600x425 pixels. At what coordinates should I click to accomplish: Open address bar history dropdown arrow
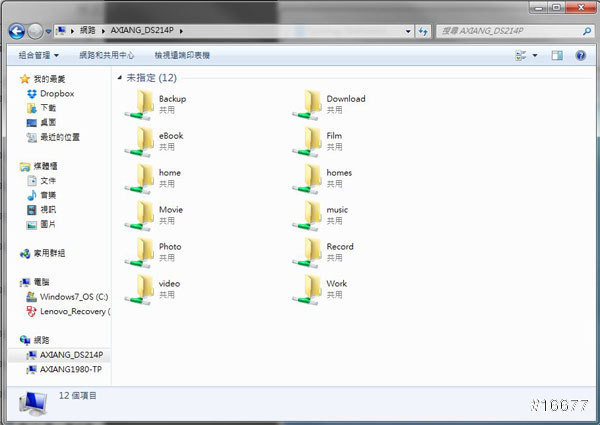coord(408,31)
